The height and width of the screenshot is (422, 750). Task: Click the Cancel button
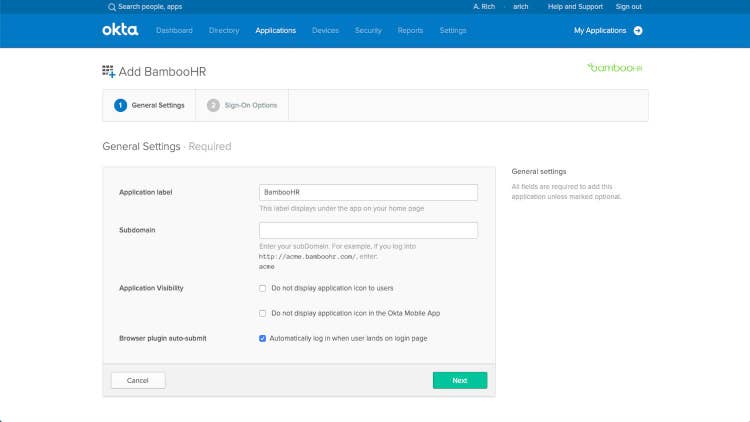coord(138,380)
